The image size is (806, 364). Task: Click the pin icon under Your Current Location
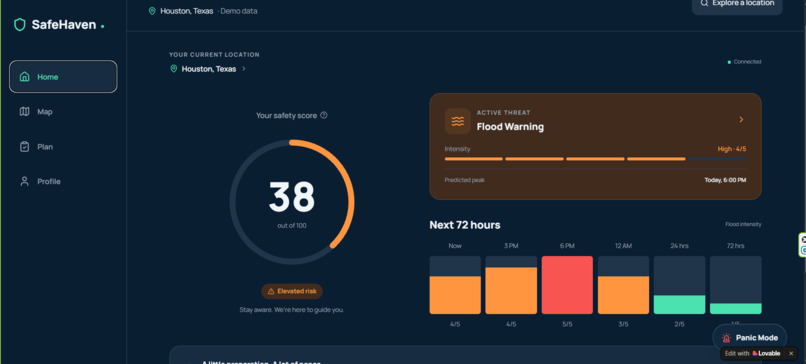tap(173, 69)
